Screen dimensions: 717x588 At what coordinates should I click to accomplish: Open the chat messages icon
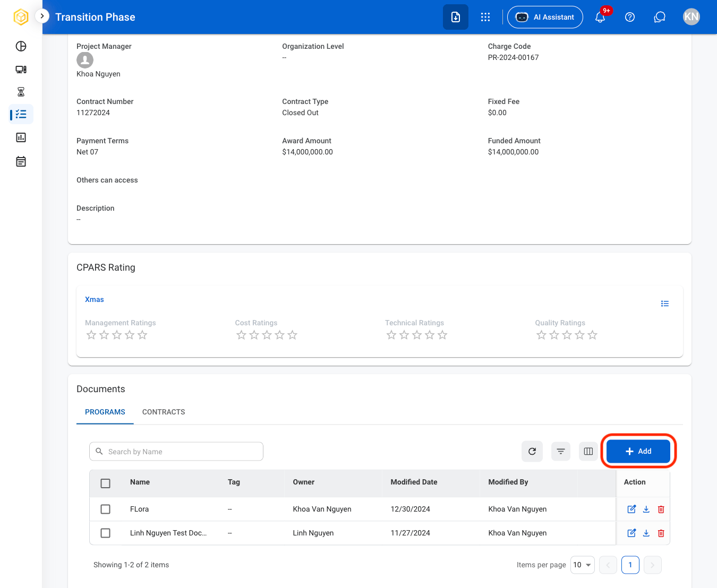tap(660, 17)
